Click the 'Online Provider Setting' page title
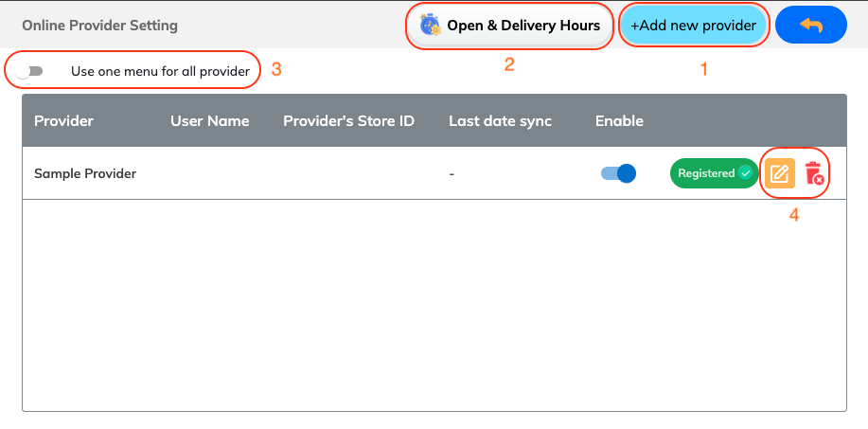868x429 pixels. point(99,26)
